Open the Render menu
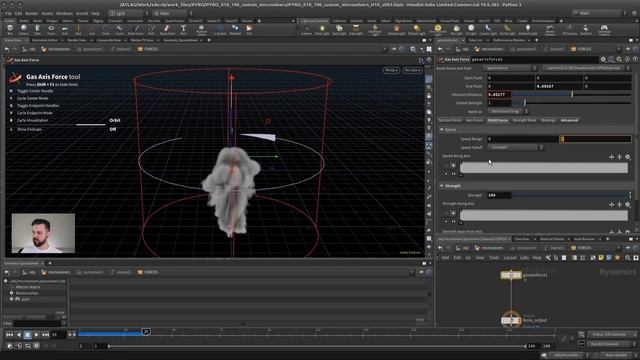 [x=31, y=13]
